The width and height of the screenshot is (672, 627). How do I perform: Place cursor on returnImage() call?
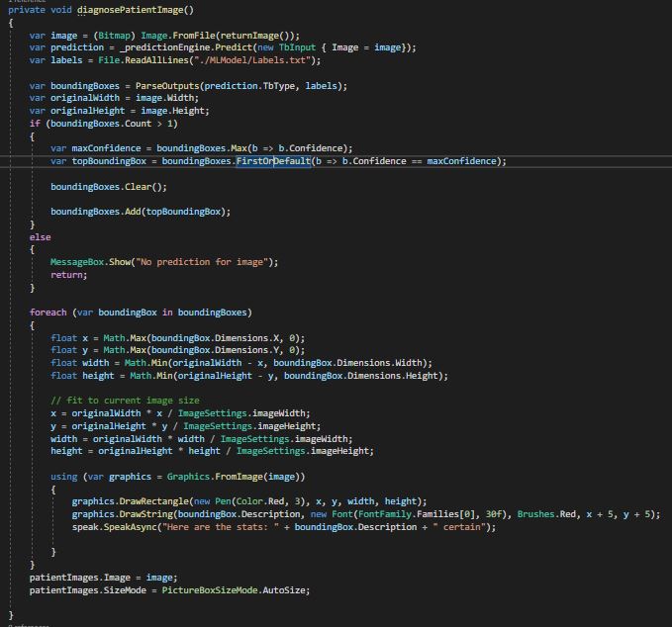[255, 36]
